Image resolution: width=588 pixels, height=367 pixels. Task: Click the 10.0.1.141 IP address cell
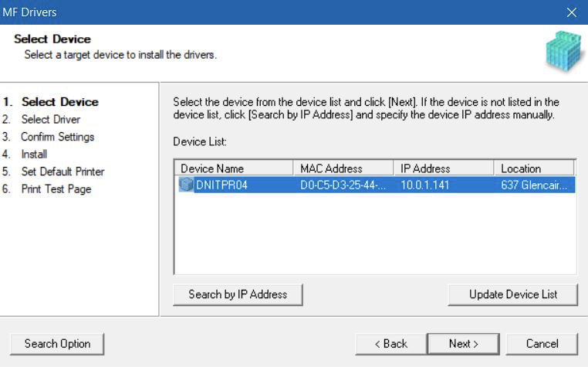425,185
